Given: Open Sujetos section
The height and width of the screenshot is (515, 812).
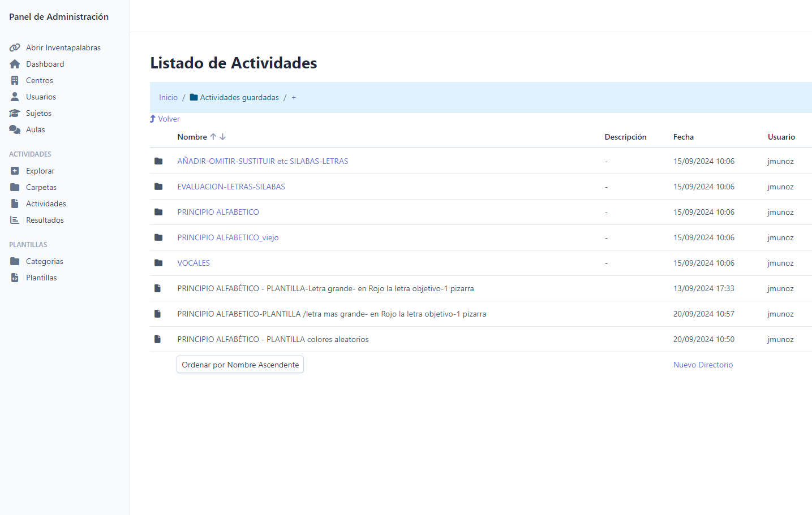Looking at the screenshot, I should coord(38,113).
